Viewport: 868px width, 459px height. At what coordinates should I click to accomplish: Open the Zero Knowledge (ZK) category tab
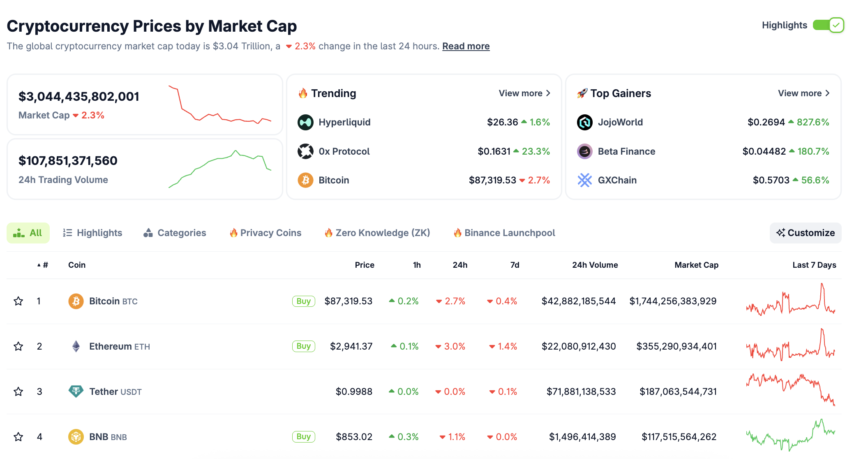coord(377,233)
